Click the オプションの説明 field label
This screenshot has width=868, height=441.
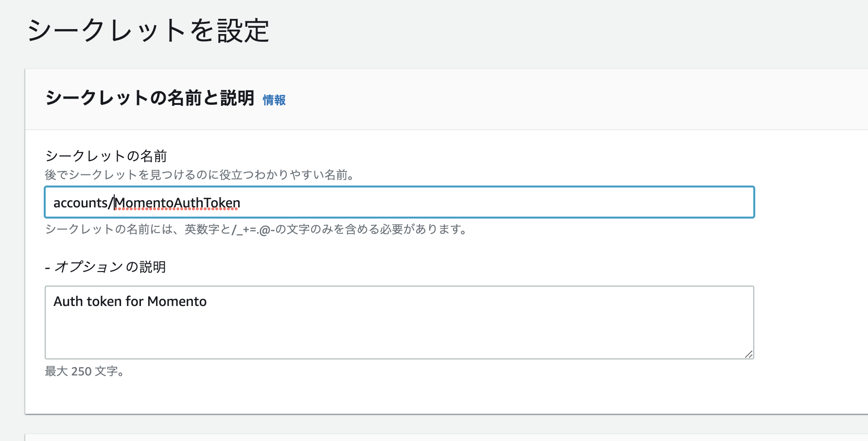point(105,267)
